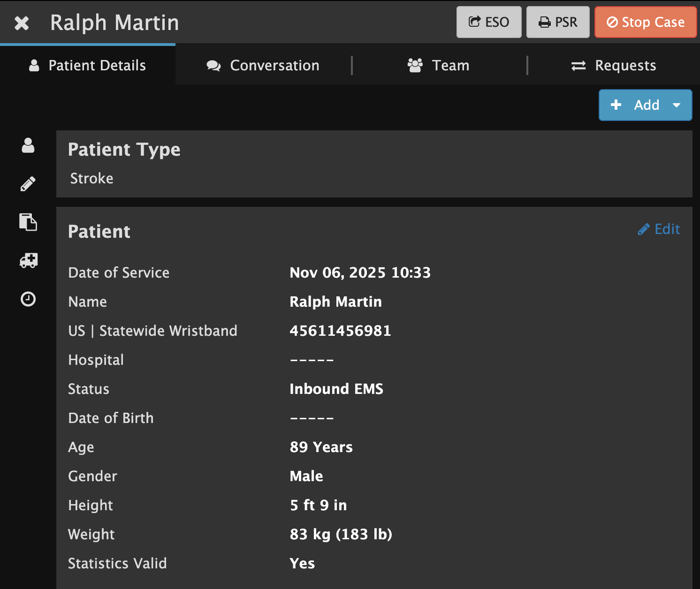Click the pencil icon in the sidebar

coord(28,184)
